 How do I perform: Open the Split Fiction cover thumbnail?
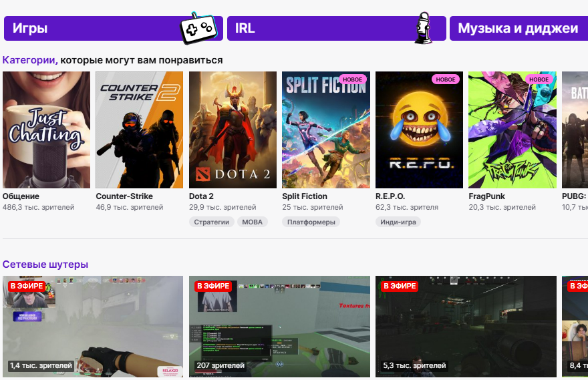(x=326, y=130)
